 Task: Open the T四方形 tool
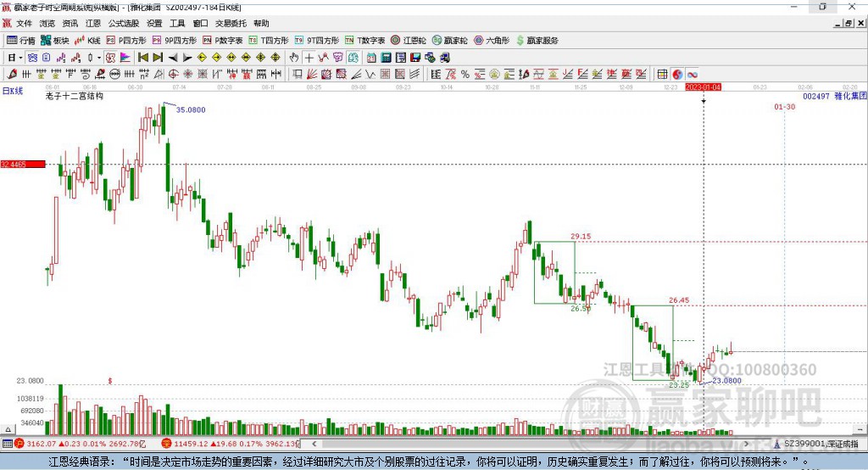pos(269,41)
